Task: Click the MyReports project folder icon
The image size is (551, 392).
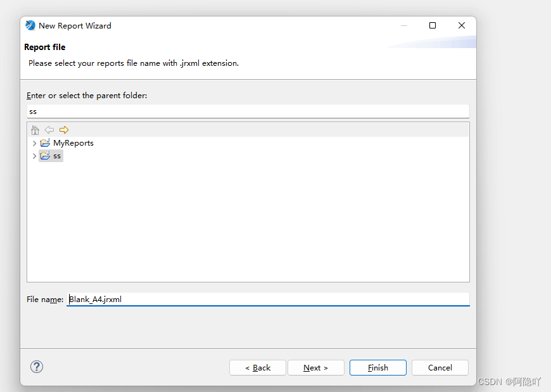Action: click(x=44, y=142)
